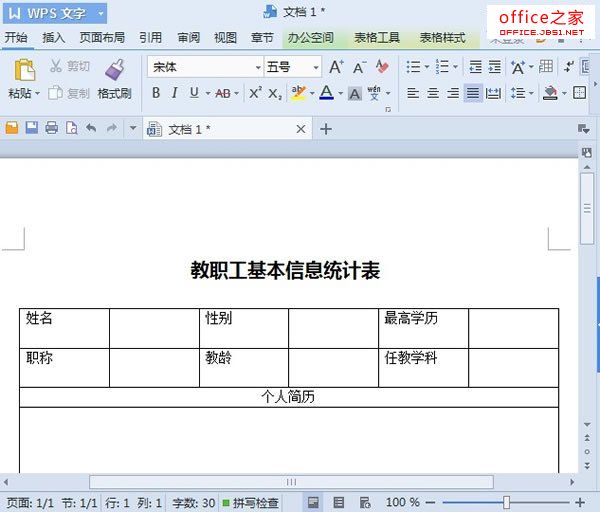Toggle underline formatting
This screenshot has height=512, width=600.
click(x=194, y=93)
